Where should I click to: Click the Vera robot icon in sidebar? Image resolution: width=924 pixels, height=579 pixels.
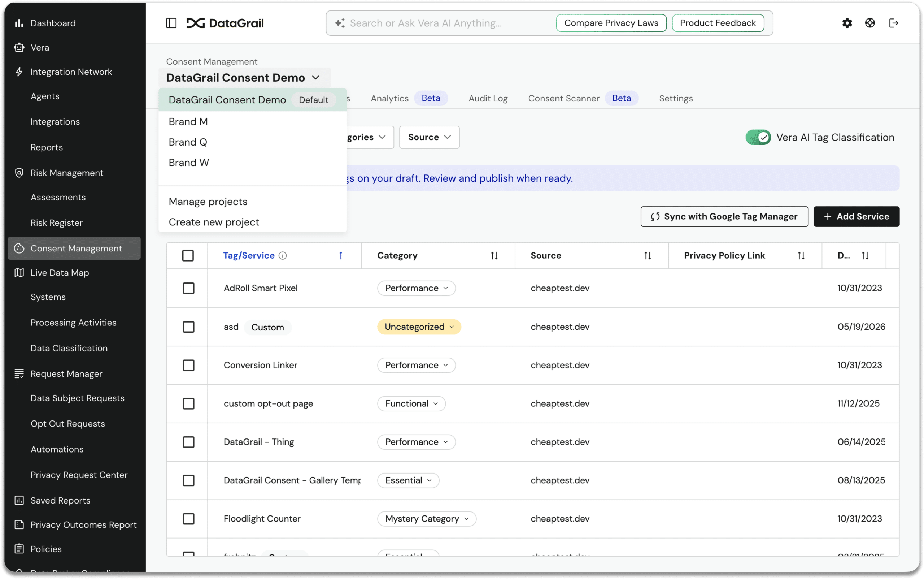tap(19, 47)
